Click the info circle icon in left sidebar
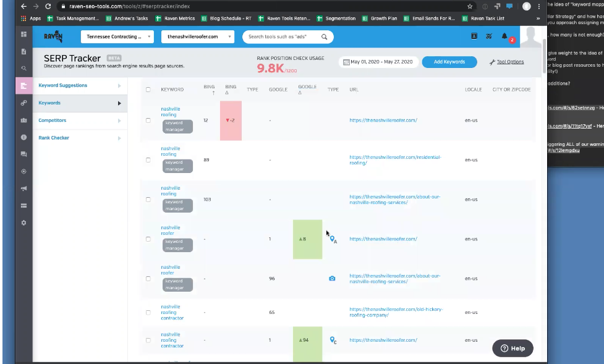604x364 pixels. click(24, 137)
